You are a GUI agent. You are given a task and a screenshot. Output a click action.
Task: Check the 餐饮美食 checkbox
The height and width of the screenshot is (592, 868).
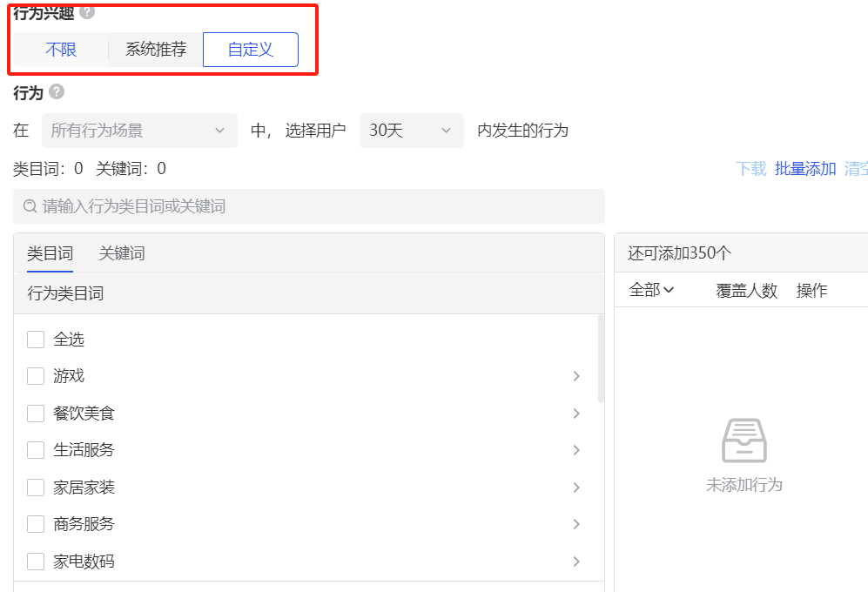click(x=36, y=414)
